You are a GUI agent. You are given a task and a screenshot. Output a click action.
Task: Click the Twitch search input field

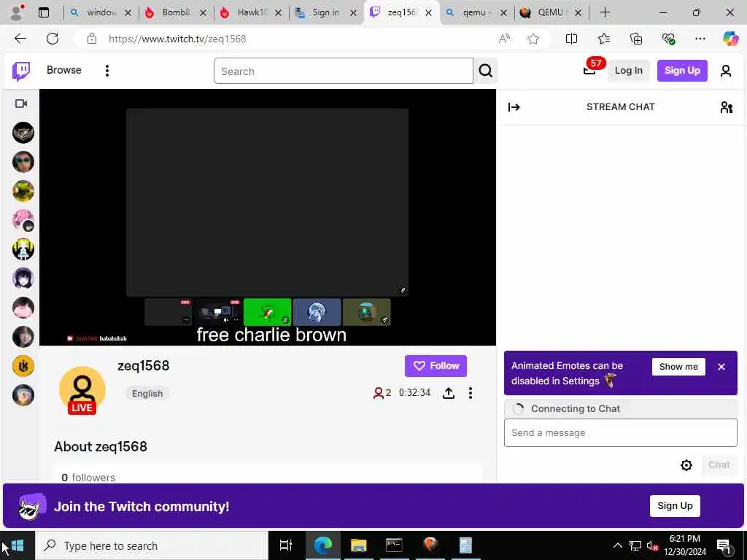343,71
